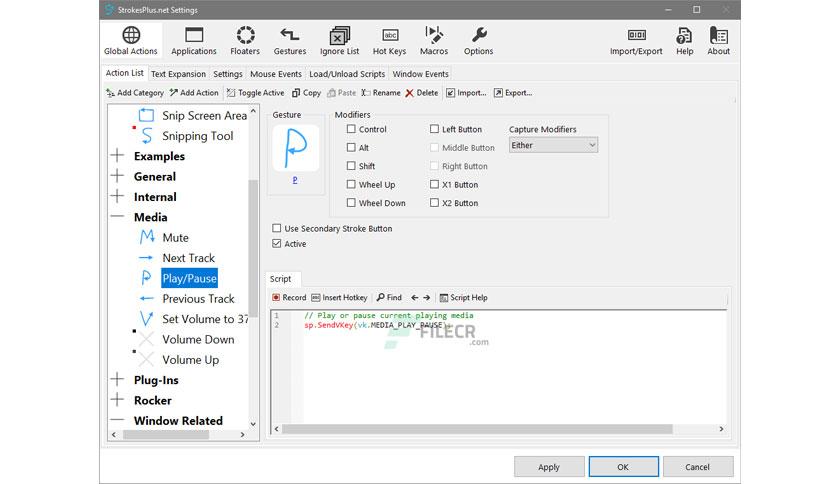Navigate back with the left arrow icon
This screenshot has height=484, width=836.
pos(414,297)
